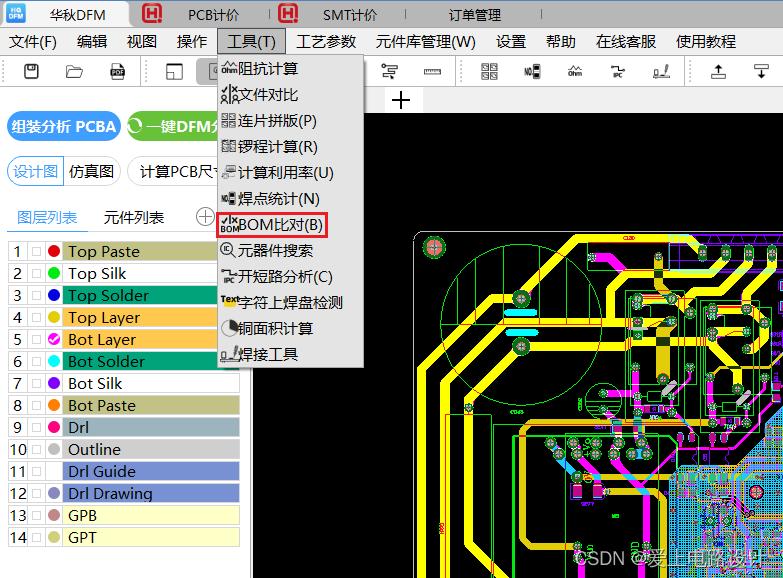
Task: Click BOM比对(B) in tools menu
Action: pyautogui.click(x=272, y=225)
